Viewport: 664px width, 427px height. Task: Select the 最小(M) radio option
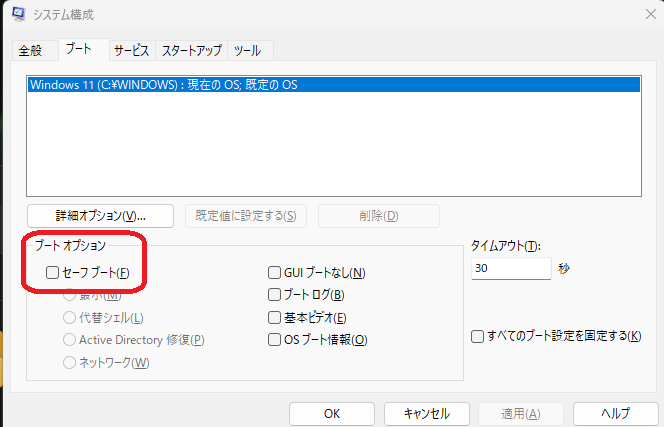[x=69, y=295]
